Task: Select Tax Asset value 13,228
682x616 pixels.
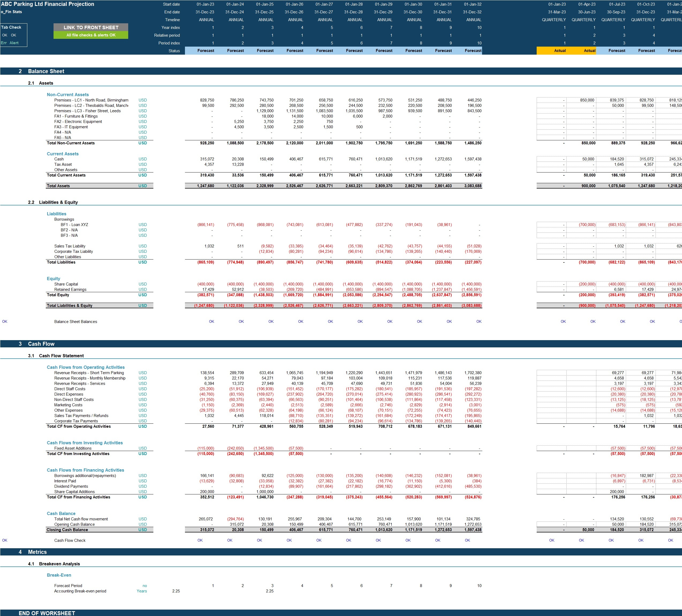Action: tap(237, 164)
